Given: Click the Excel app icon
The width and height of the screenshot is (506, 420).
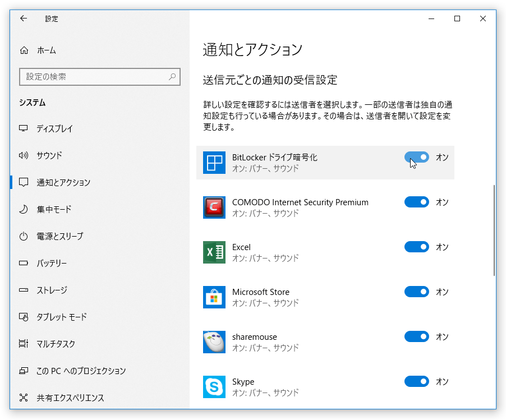Looking at the screenshot, I should point(214,252).
